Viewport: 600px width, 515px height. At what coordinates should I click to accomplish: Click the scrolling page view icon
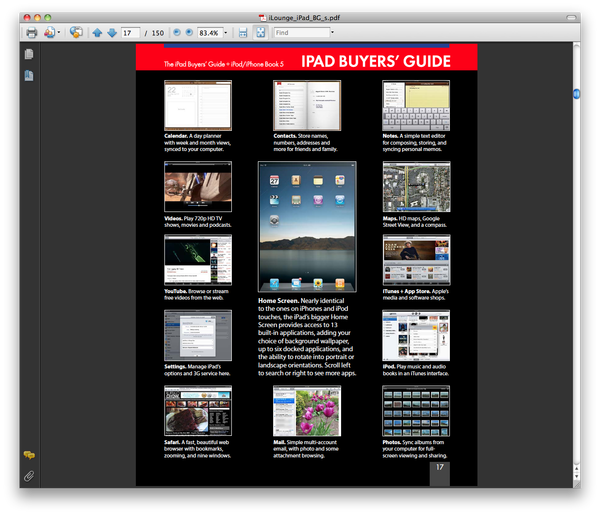pos(243,33)
